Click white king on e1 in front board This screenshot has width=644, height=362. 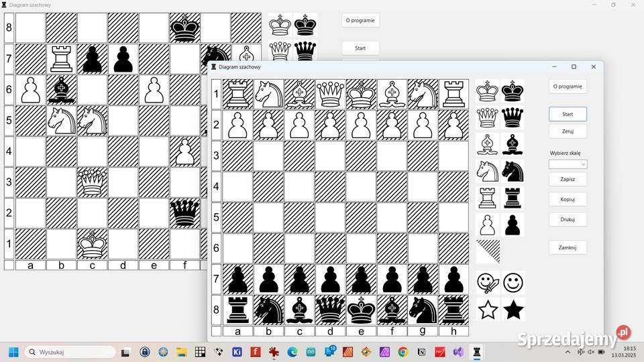(x=361, y=94)
